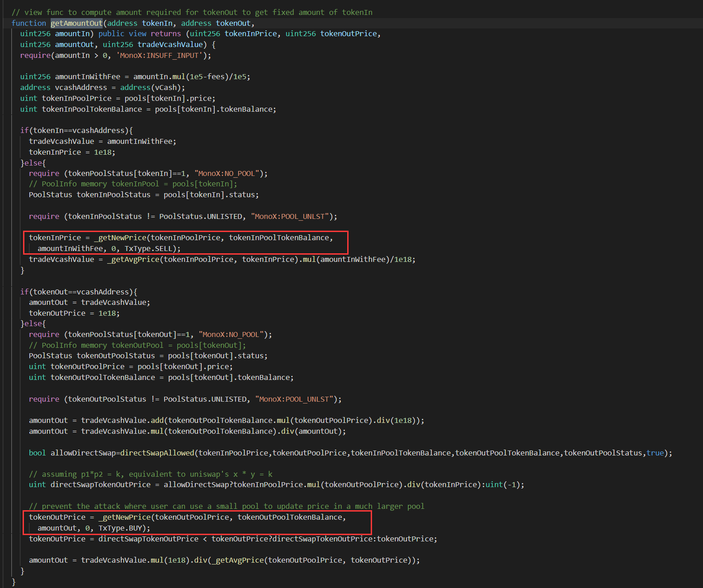Viewport: 703px width, 588px height.
Task: Click comment about preventing small pool attack
Action: point(226,506)
